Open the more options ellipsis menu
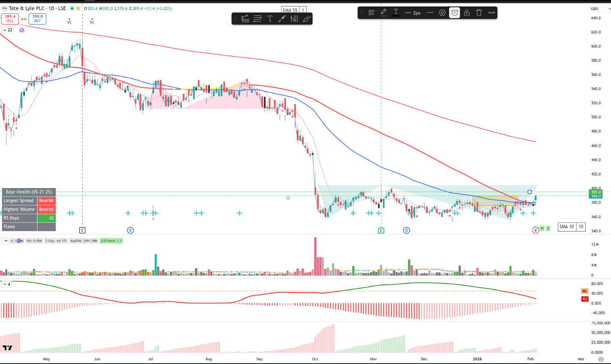The image size is (611, 364). [x=491, y=13]
